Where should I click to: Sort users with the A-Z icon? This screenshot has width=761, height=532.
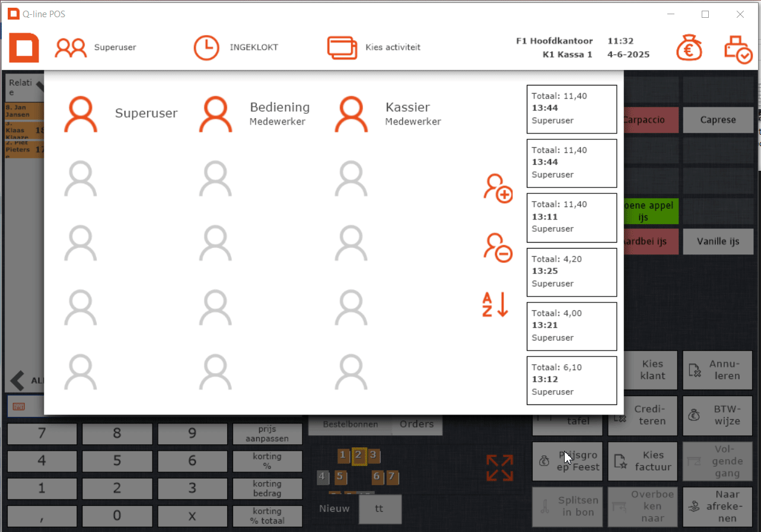pos(495,304)
